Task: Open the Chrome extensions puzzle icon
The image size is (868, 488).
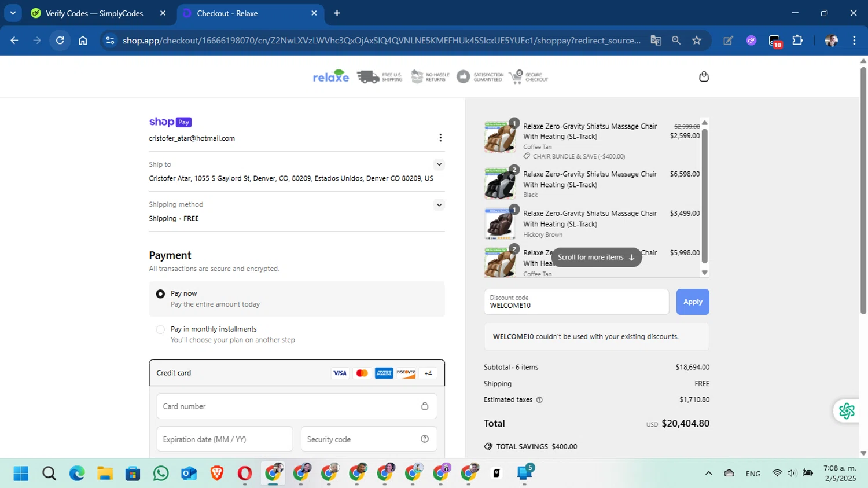Action: (x=797, y=41)
